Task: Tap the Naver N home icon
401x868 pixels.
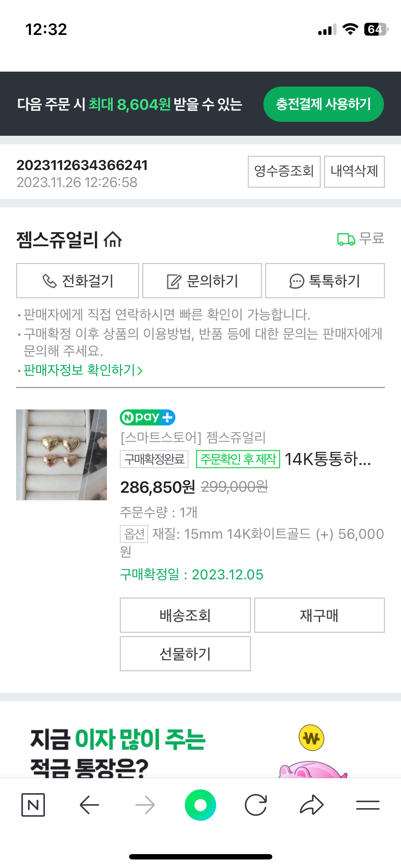Action: click(33, 805)
